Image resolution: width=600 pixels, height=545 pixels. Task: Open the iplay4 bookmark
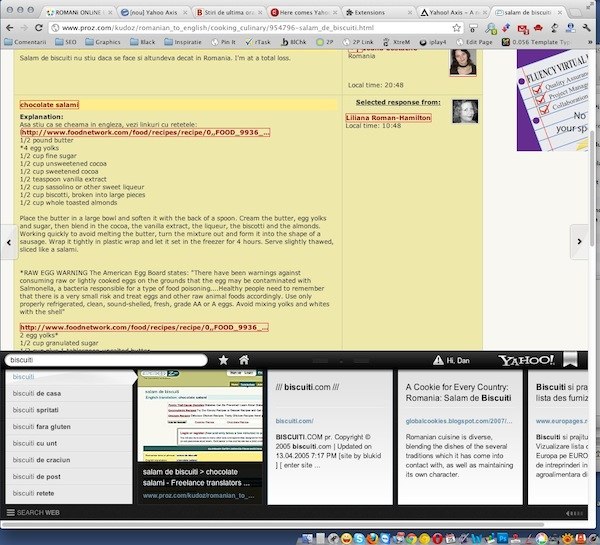coord(433,42)
